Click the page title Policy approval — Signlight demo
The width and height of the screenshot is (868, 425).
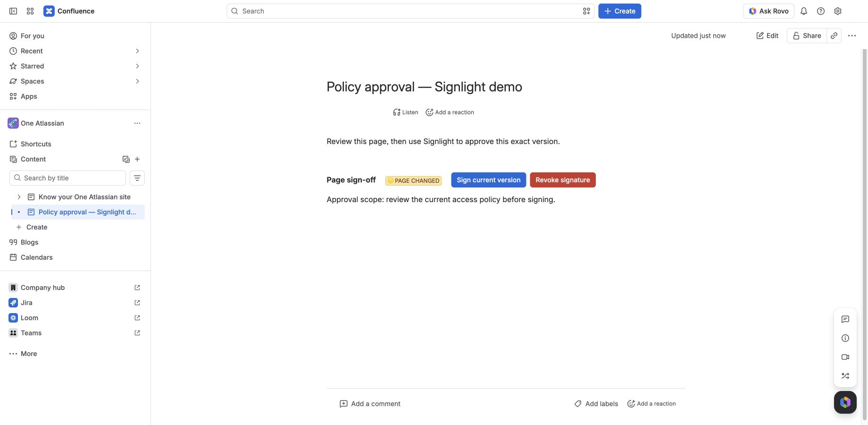click(424, 87)
